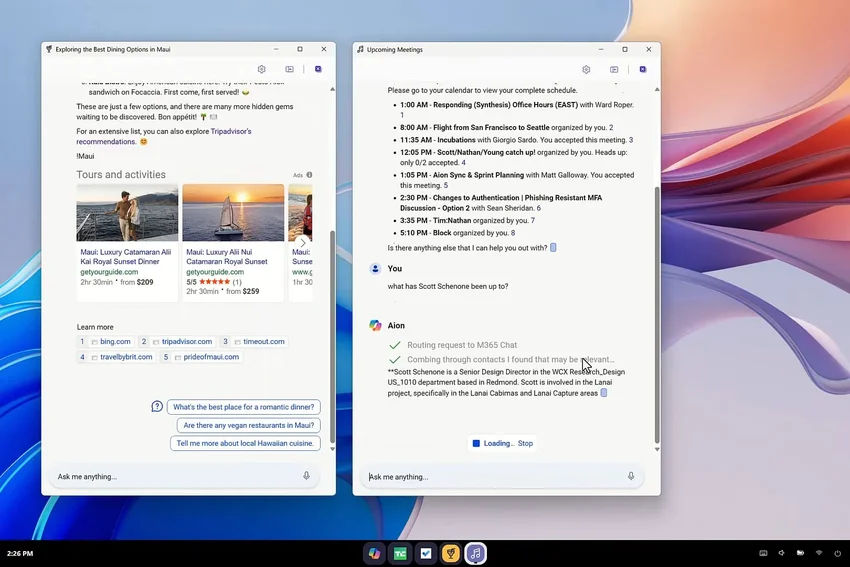Screen dimensions: 850x567
Task: Open the green TC app in taskbar
Action: click(x=400, y=553)
